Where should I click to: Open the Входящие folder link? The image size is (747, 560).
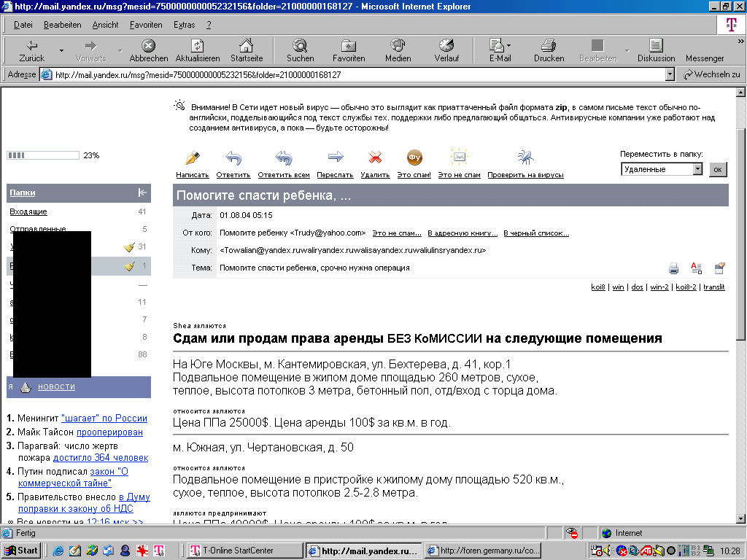[28, 211]
